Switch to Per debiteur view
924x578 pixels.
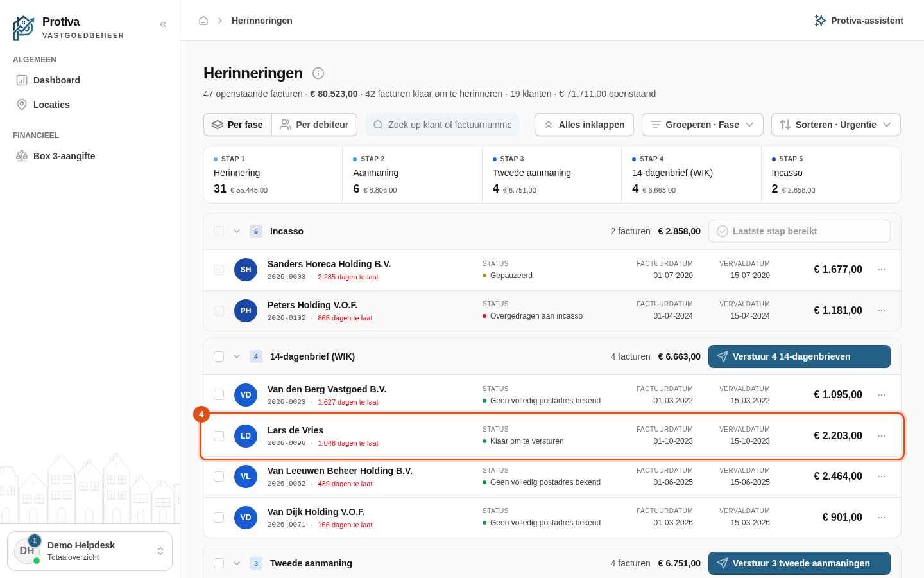(314, 125)
